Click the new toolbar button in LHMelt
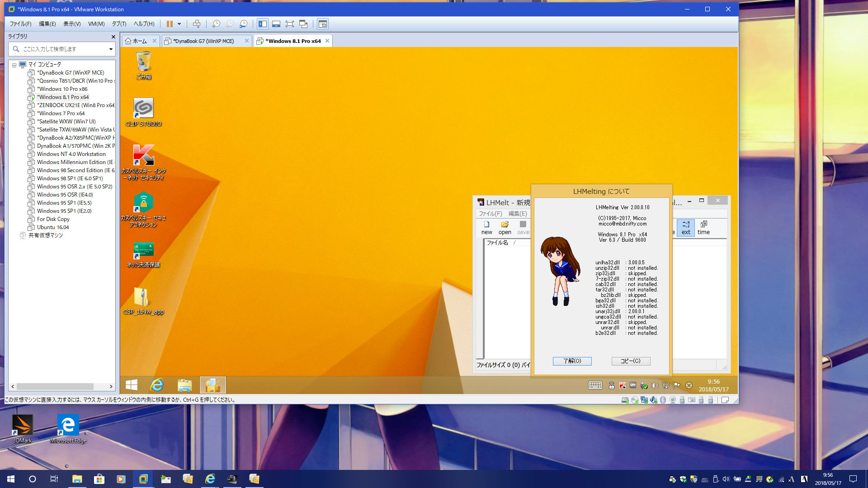Image resolution: width=868 pixels, height=488 pixels. coord(486,228)
